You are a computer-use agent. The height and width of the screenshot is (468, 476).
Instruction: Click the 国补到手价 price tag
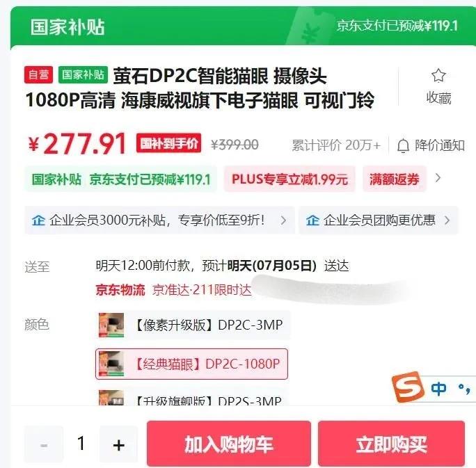[169, 143]
